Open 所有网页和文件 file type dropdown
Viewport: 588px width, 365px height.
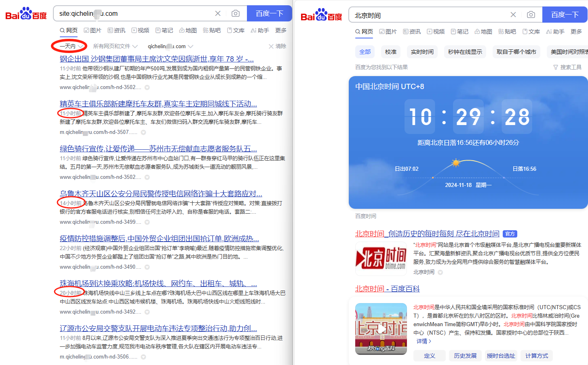[115, 46]
